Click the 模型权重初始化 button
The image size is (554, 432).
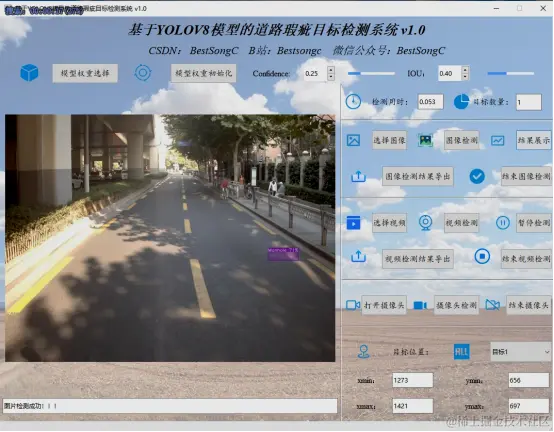tap(204, 73)
